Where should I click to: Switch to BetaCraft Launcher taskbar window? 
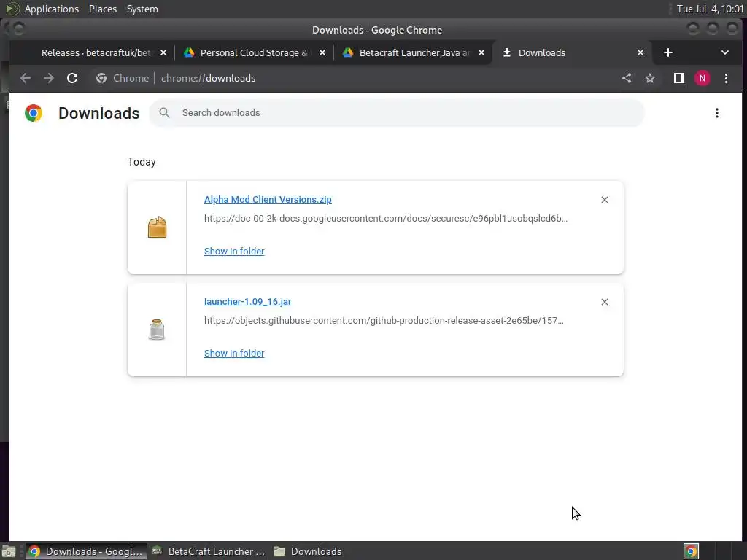[208, 551]
